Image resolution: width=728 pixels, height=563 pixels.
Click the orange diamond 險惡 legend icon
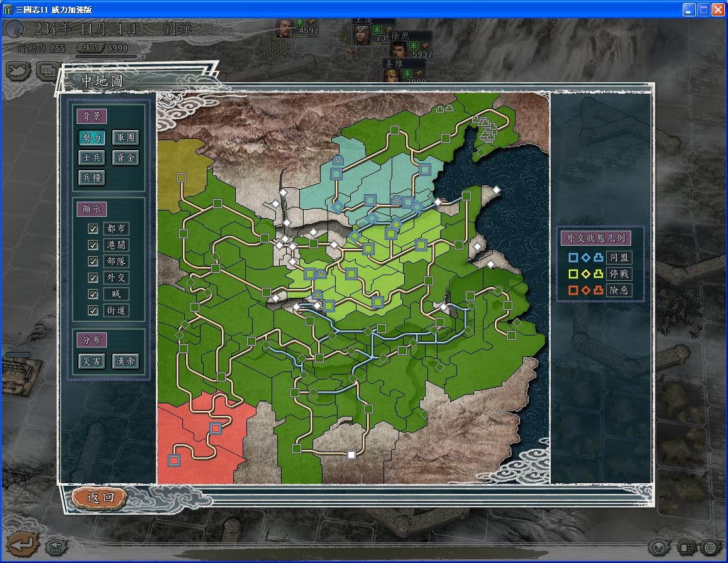click(586, 290)
